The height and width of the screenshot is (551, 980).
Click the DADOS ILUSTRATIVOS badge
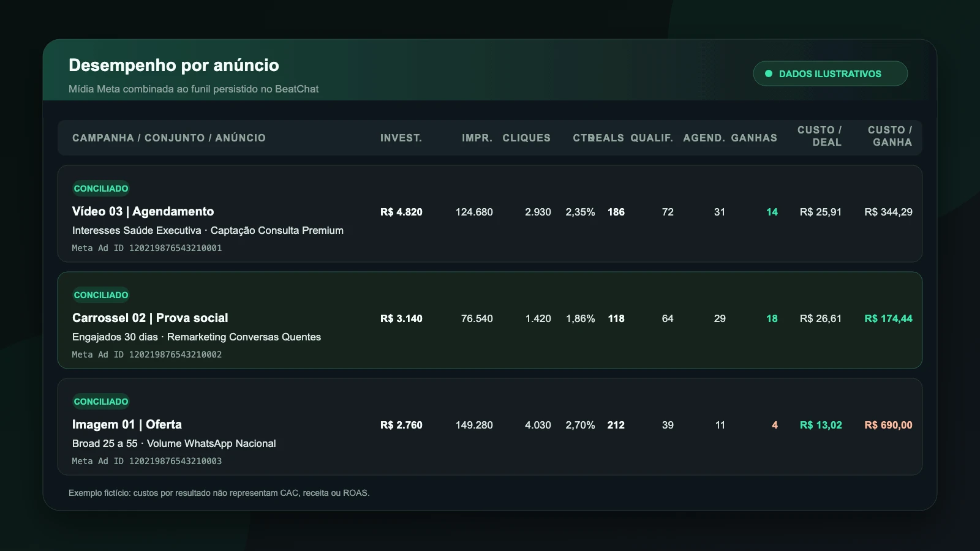[x=830, y=73]
